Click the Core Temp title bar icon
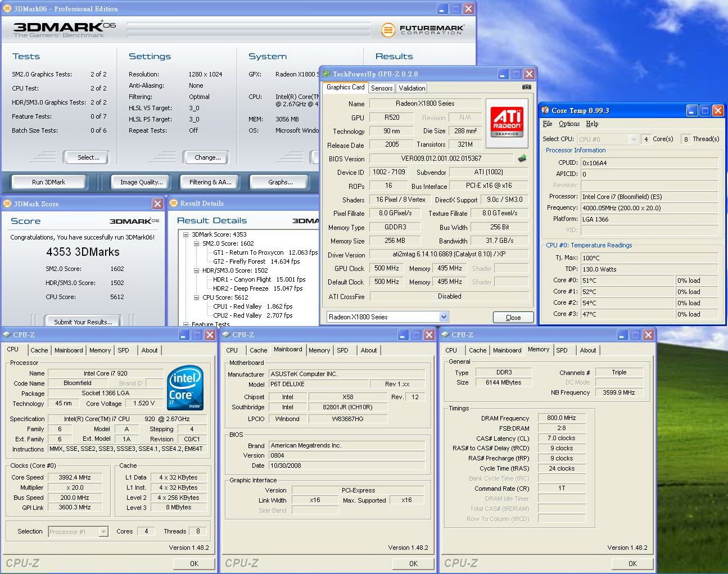728x574 pixels. (x=545, y=110)
